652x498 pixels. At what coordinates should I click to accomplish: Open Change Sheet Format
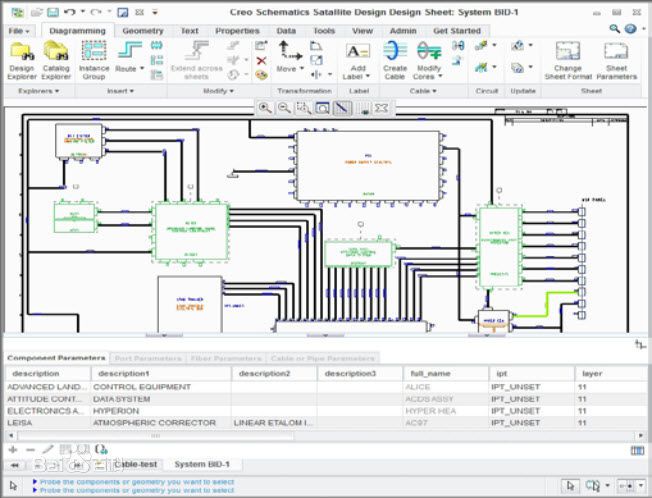[568, 60]
